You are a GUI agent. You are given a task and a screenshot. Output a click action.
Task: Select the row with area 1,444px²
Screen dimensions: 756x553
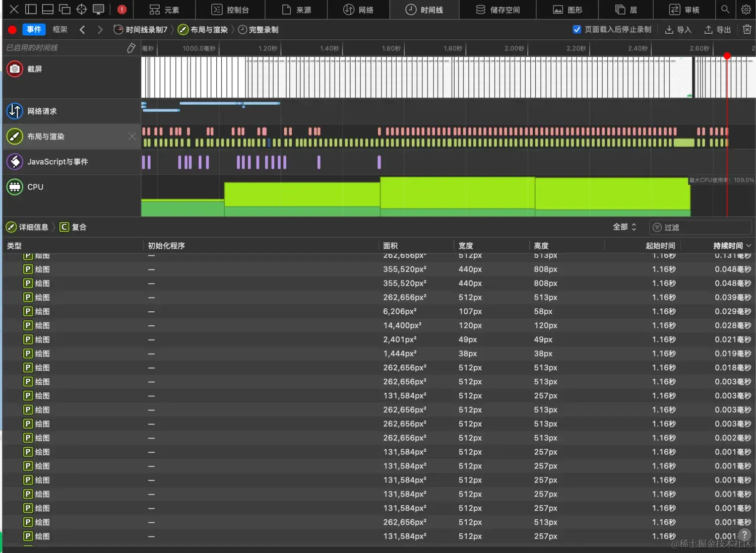pos(378,354)
